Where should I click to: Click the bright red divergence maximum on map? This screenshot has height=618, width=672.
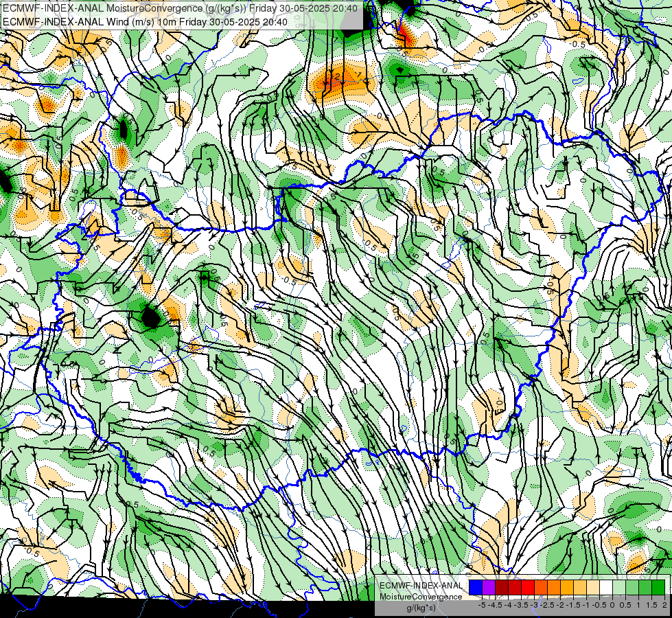(x=404, y=35)
